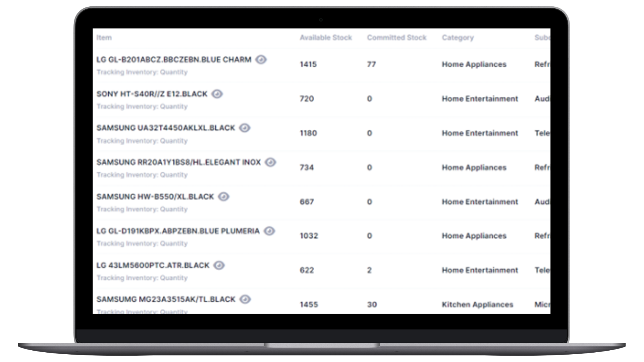Screen dimensions: 644x362
Task: Click Tracking Inventory text under SONY HT-S40R
Action: [x=142, y=107]
